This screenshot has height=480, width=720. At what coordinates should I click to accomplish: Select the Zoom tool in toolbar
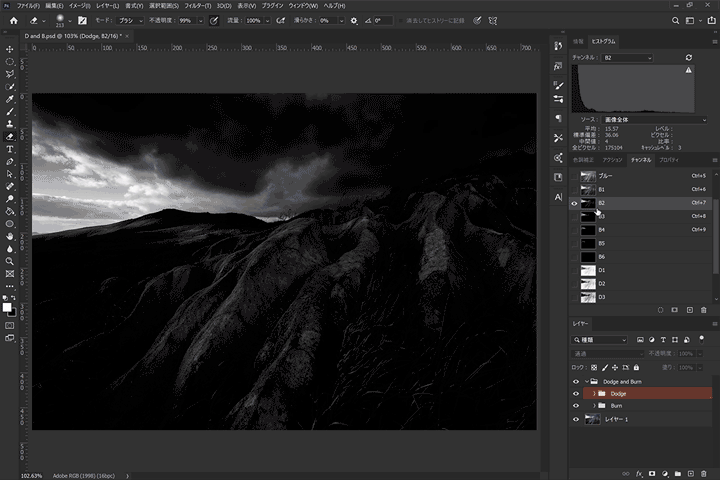point(10,261)
